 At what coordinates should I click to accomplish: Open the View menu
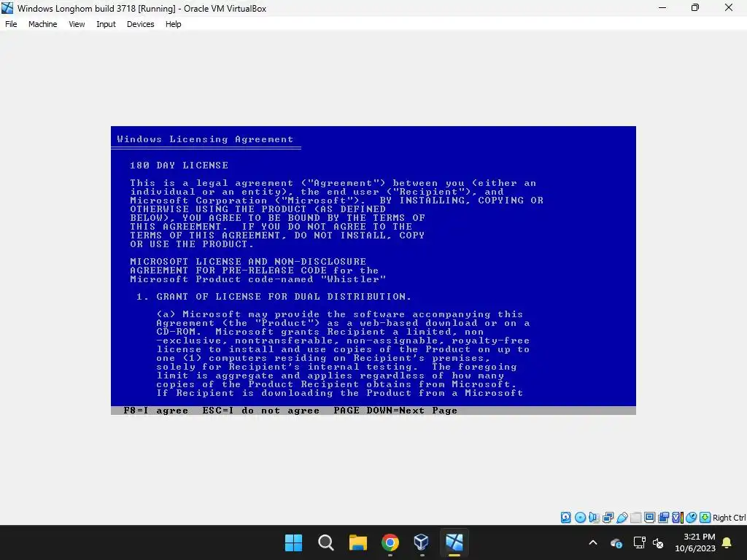pos(77,24)
